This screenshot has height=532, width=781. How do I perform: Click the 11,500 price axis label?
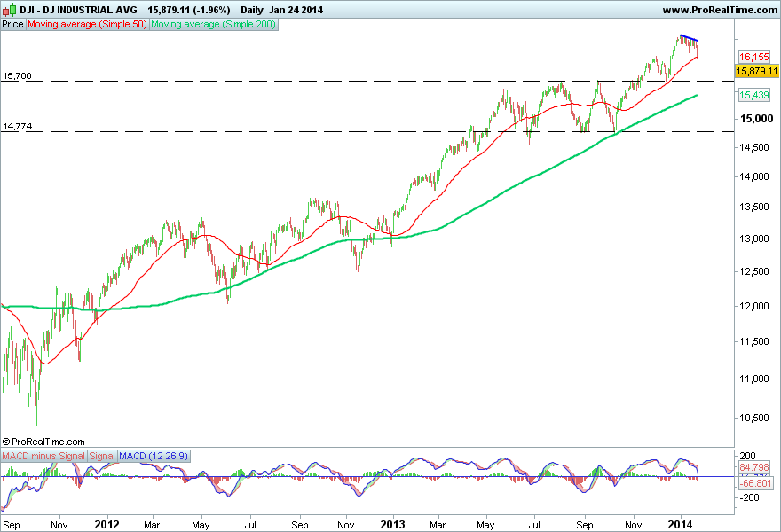tap(754, 341)
